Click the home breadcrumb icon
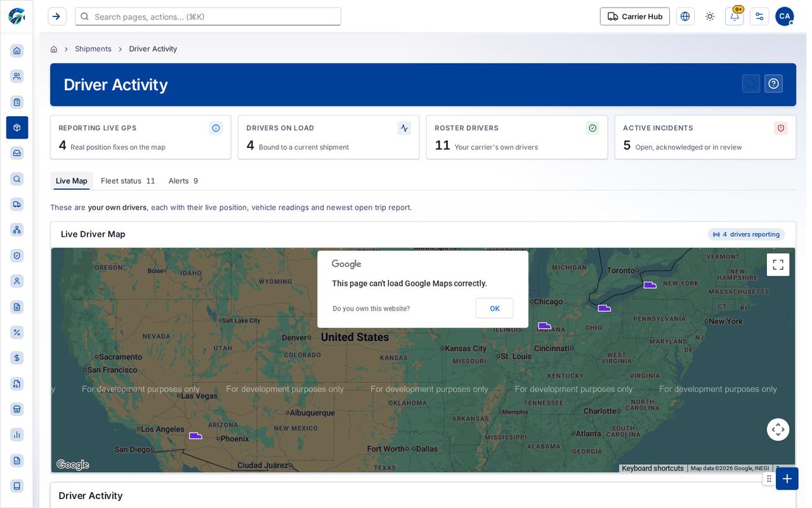The width and height of the screenshot is (812, 508). pos(54,49)
